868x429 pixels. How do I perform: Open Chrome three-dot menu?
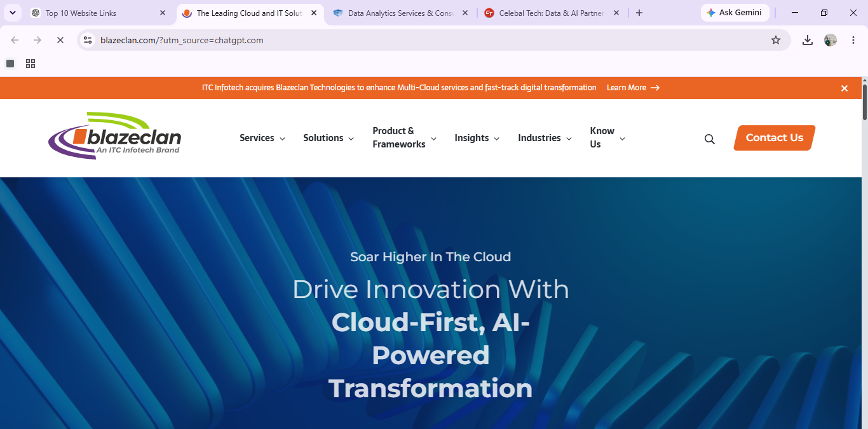(x=853, y=40)
